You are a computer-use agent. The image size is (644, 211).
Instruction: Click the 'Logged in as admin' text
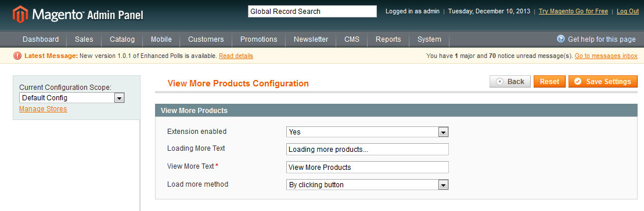click(x=412, y=12)
